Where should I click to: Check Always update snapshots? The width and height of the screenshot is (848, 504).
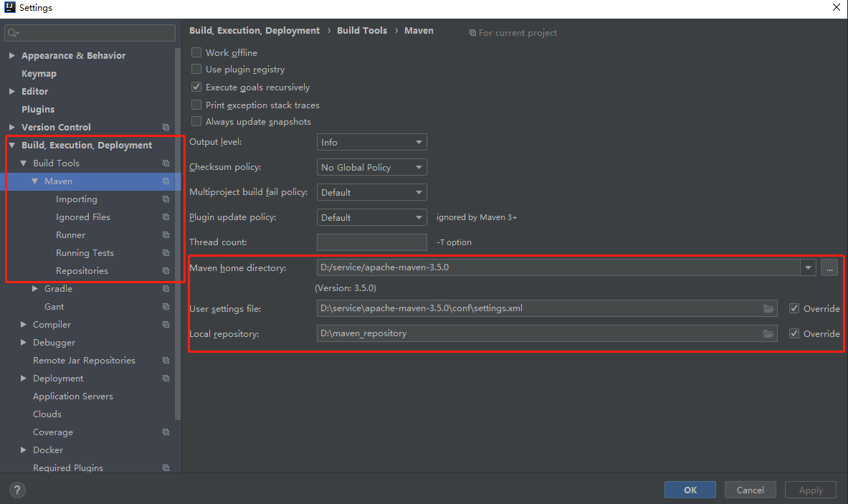pos(196,122)
